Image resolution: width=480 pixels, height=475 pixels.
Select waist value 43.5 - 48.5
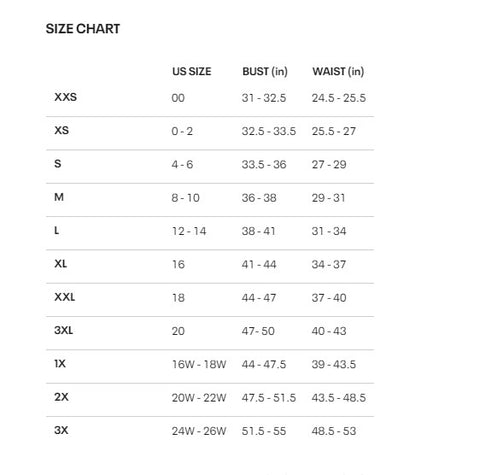(x=339, y=398)
